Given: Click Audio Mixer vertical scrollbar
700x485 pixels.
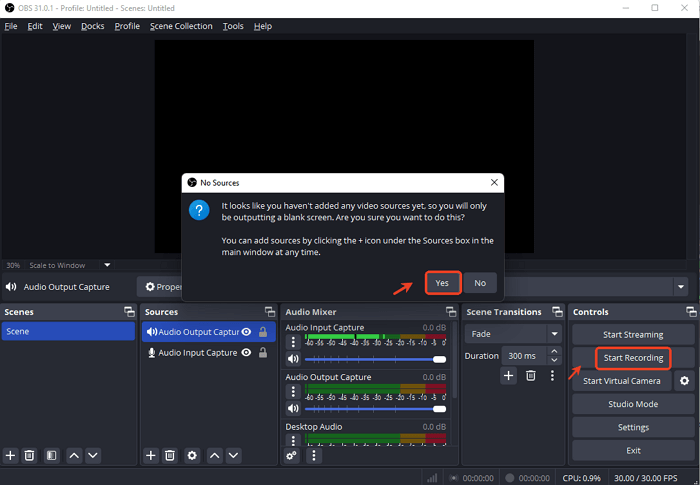Looking at the screenshot, I should pos(454,360).
